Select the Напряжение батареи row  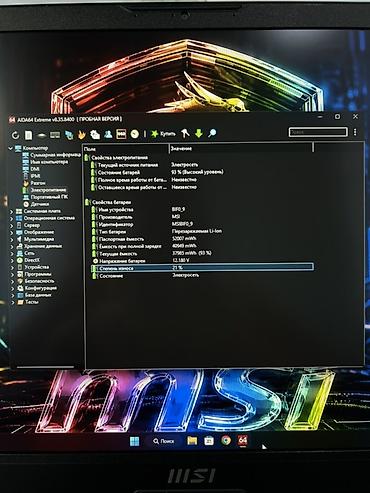click(201, 261)
